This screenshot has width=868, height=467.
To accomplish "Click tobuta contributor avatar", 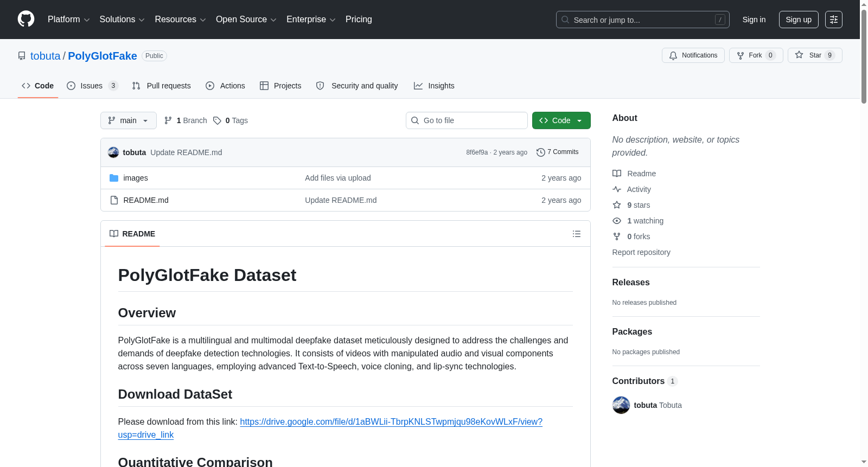I will 621,405.
